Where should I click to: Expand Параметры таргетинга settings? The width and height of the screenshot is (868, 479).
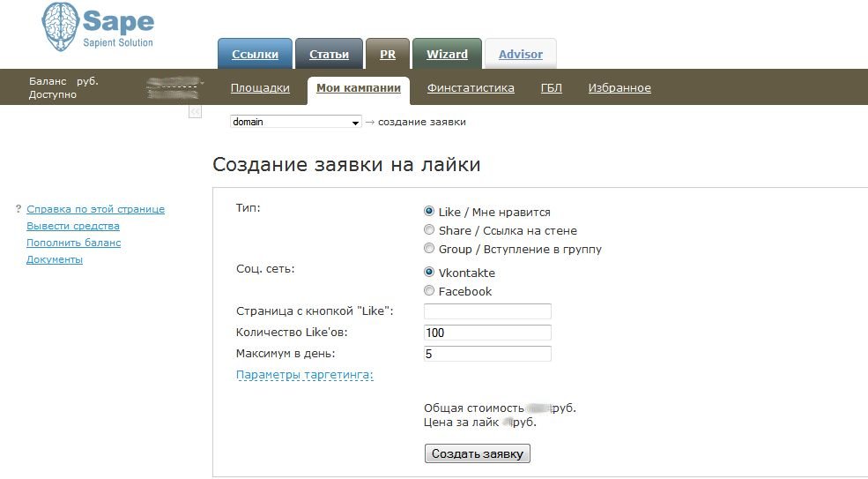click(305, 375)
